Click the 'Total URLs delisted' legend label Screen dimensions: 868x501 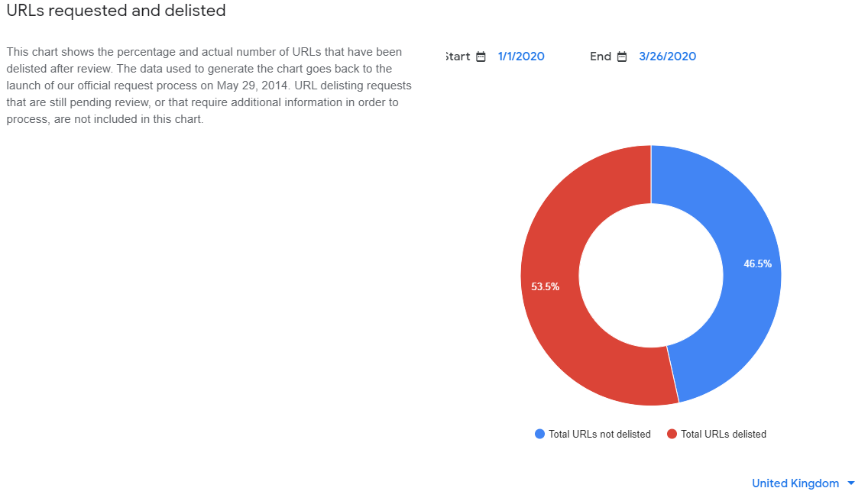click(x=724, y=434)
